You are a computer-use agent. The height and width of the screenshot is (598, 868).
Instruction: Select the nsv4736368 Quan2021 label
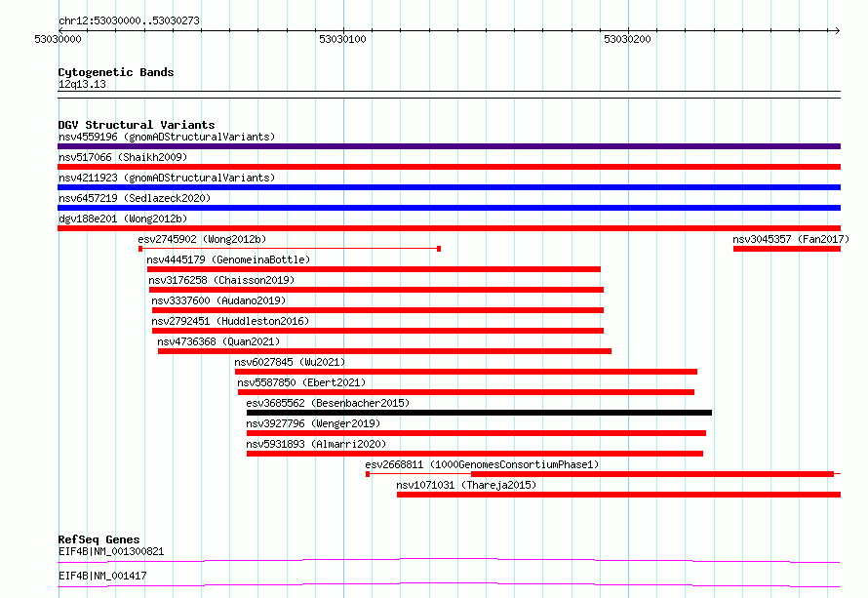(x=218, y=341)
